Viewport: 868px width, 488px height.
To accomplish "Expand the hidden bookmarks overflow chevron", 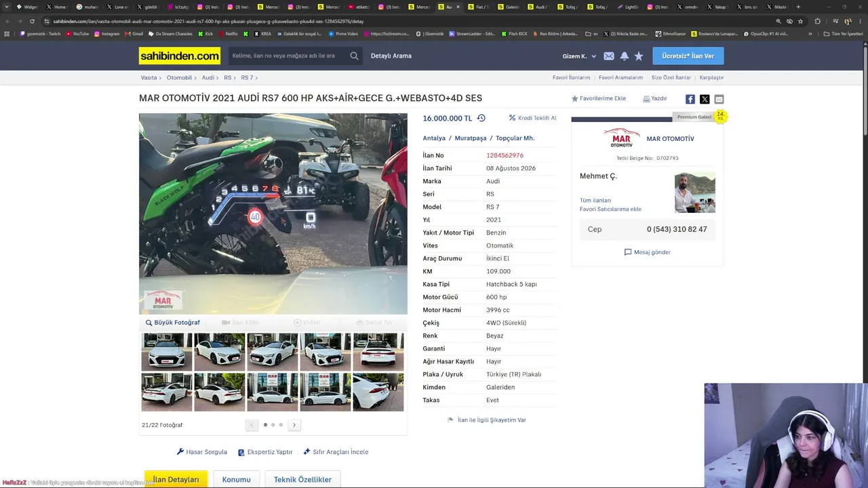I will [810, 34].
